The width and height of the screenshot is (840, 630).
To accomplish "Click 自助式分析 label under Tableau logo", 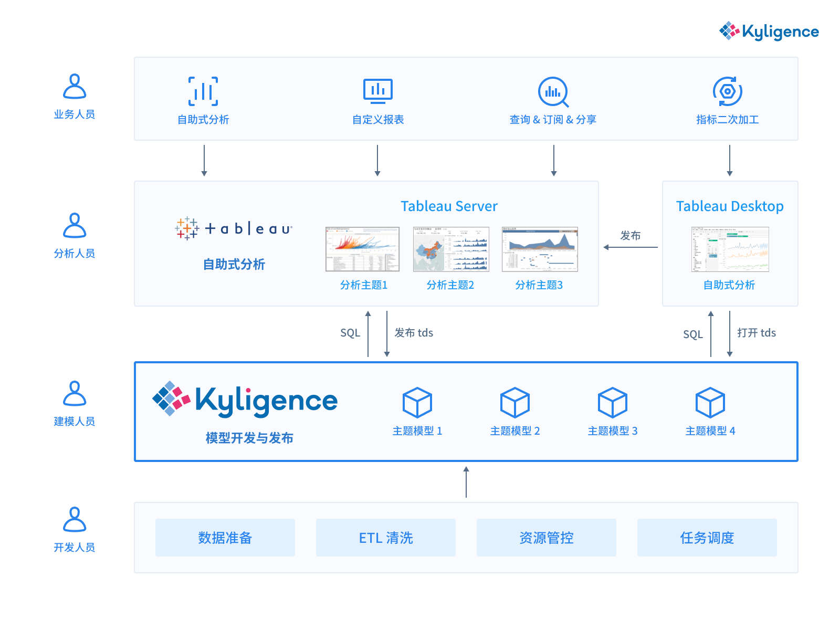I will click(234, 264).
